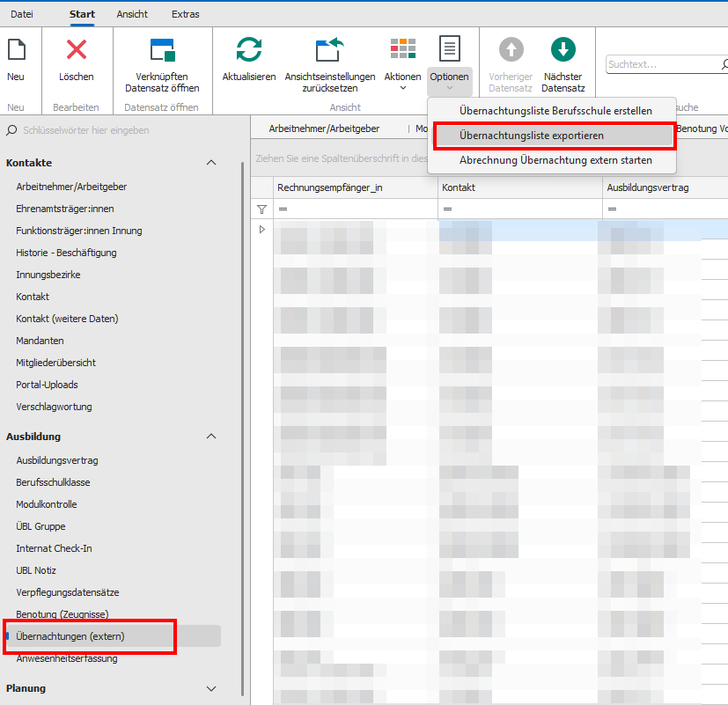
Task: Click the Ausbildungsvertrag column filter cell
Action: (665, 209)
